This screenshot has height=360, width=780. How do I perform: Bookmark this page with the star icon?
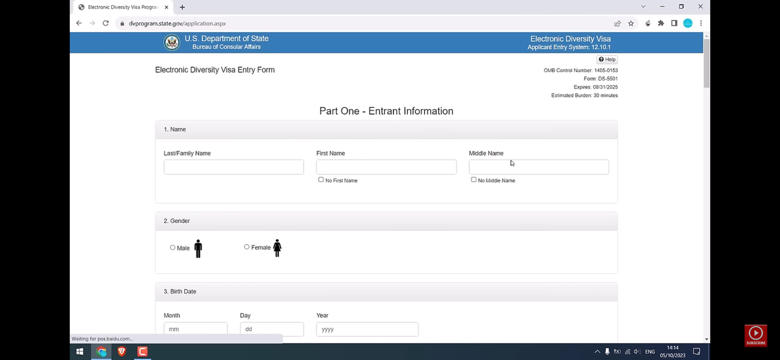click(x=631, y=23)
